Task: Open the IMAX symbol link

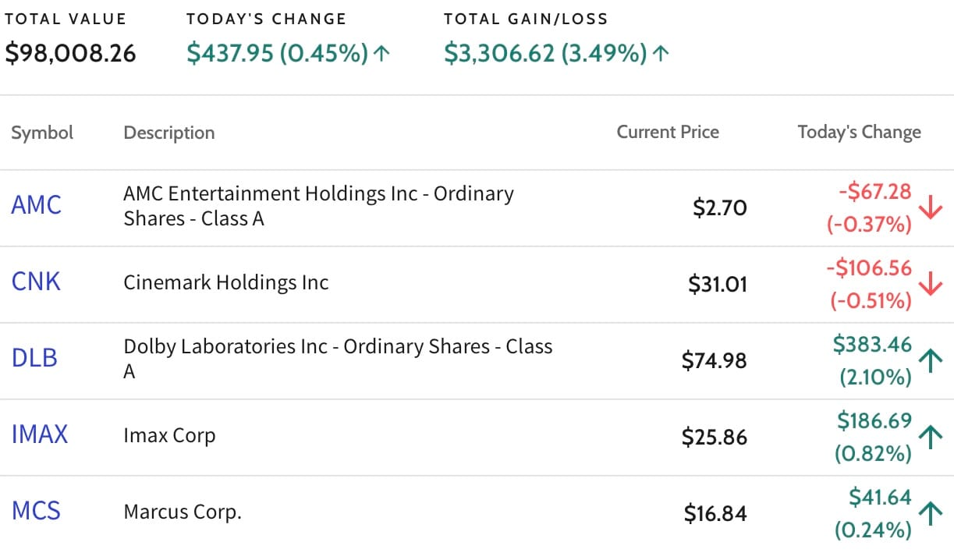Action: point(40,434)
